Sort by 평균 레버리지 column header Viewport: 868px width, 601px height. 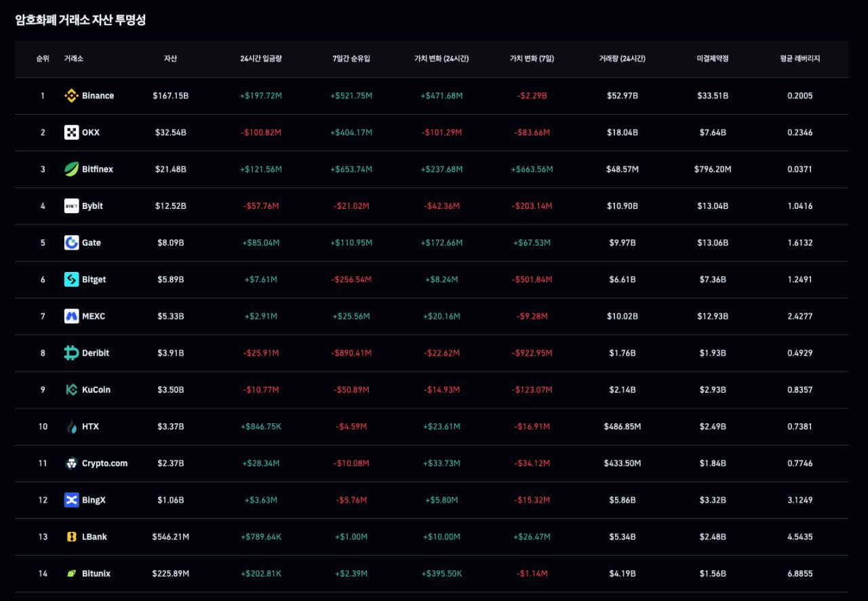800,59
